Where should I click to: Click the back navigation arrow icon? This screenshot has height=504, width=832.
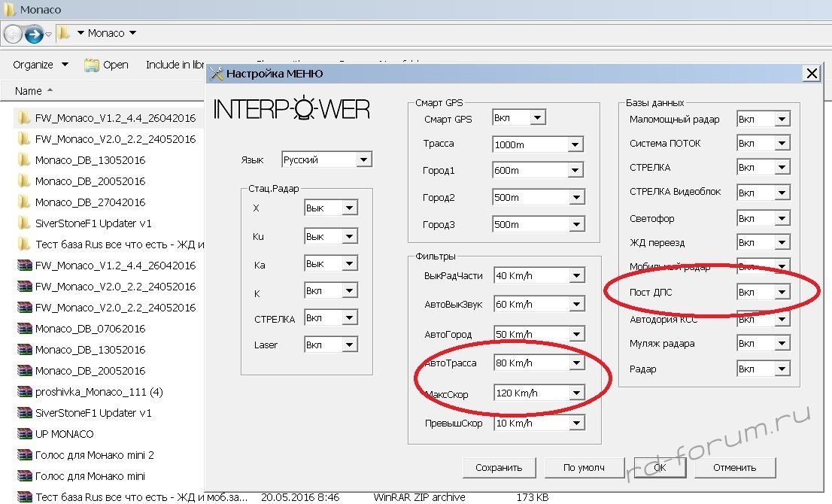pyautogui.click(x=14, y=34)
